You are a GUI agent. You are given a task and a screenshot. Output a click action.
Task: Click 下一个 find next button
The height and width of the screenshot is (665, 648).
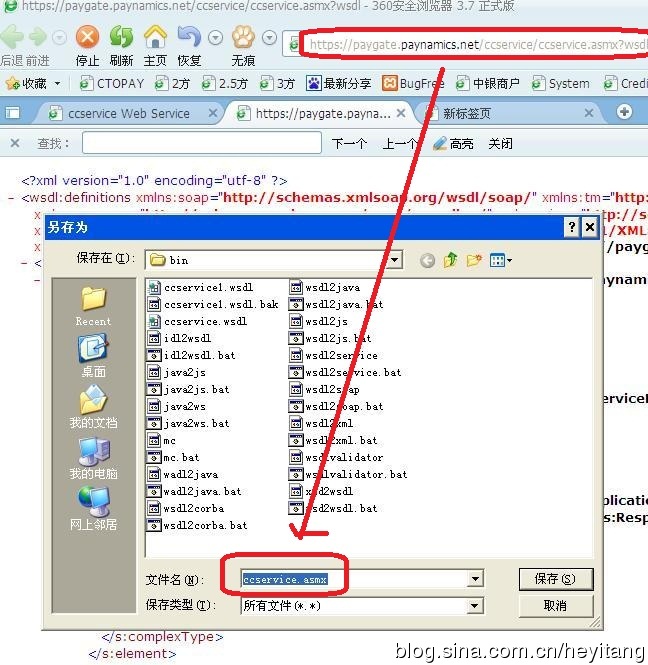349,144
